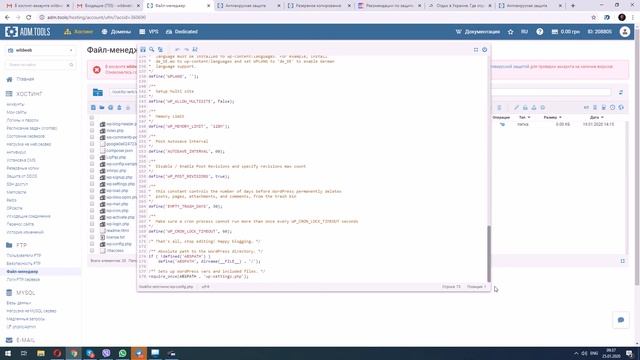The width and height of the screenshot is (640, 360).
Task: Switch to the Gmail Входящие browser tab
Action: (107, 6)
